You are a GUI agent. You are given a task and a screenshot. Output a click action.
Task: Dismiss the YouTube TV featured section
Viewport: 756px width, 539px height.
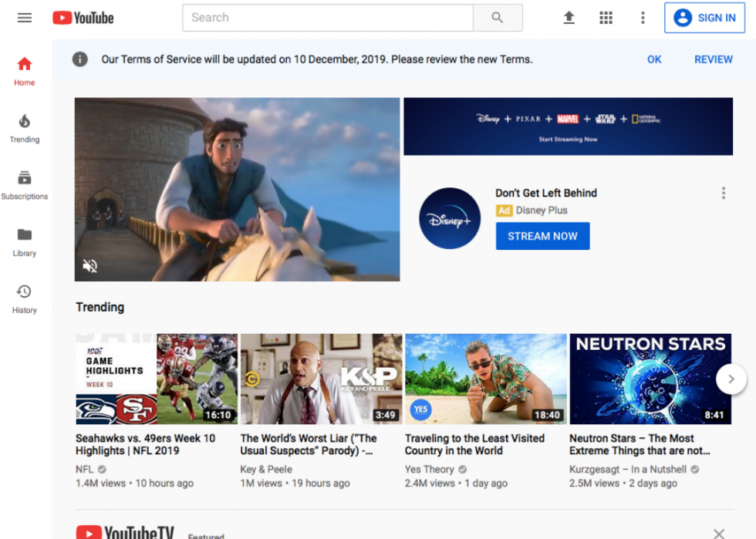(x=719, y=533)
